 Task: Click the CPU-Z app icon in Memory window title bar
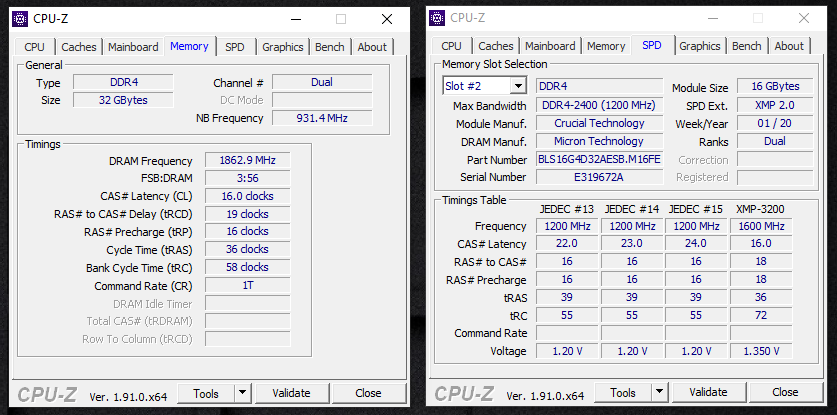click(x=20, y=19)
